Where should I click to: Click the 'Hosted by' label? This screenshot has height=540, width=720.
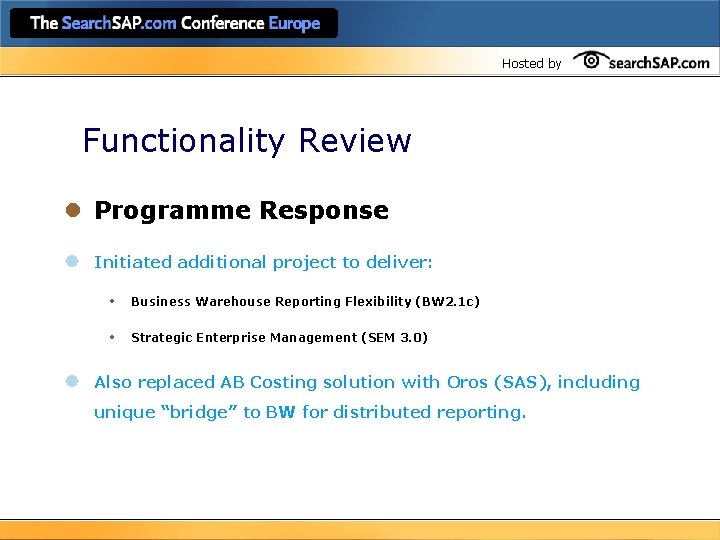531,63
